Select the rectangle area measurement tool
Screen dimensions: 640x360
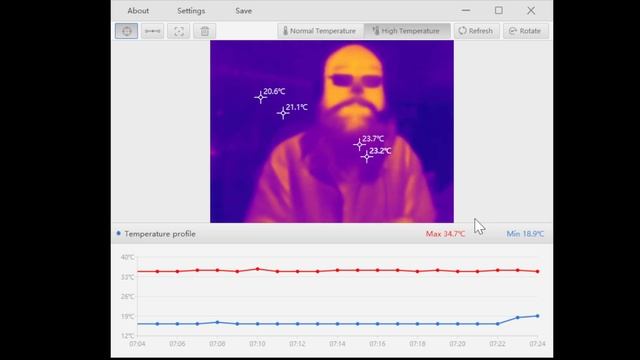(179, 31)
